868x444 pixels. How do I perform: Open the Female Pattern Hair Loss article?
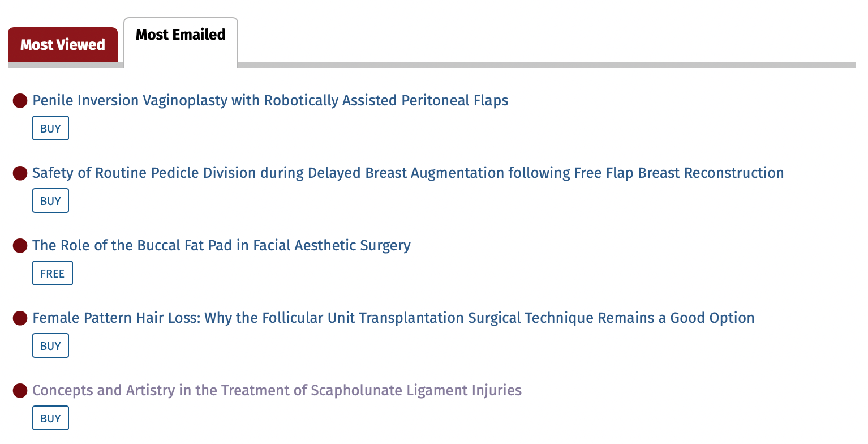393,318
